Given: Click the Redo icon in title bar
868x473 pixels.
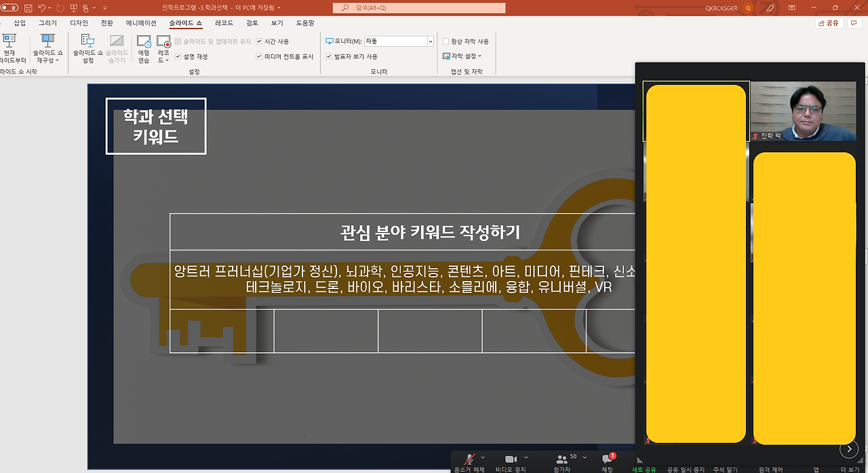Looking at the screenshot, I should (x=62, y=8).
